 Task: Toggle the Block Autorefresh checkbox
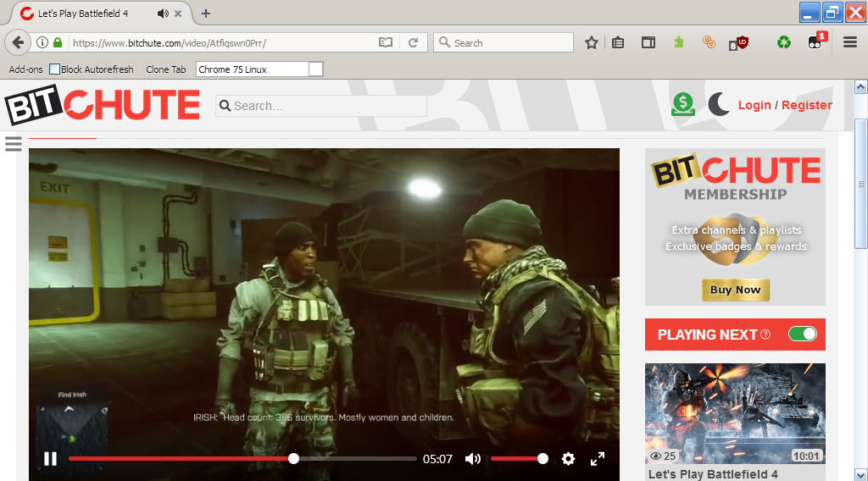(x=54, y=69)
